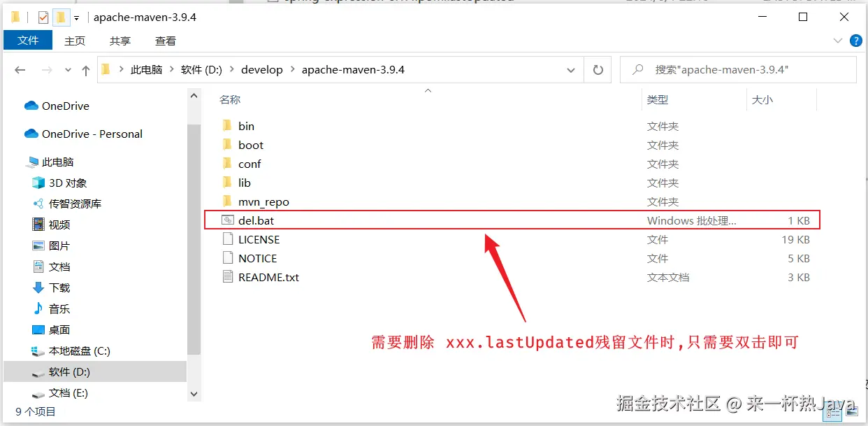868x426 pixels.
Task: Select 本地磁盘 (C:) in the navigation pane
Action: pos(80,350)
